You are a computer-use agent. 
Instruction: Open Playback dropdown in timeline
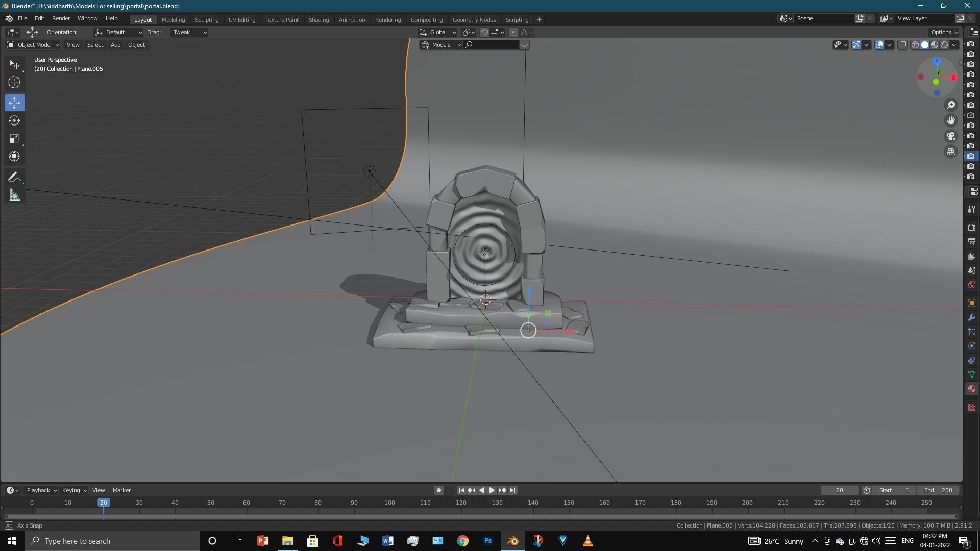41,490
